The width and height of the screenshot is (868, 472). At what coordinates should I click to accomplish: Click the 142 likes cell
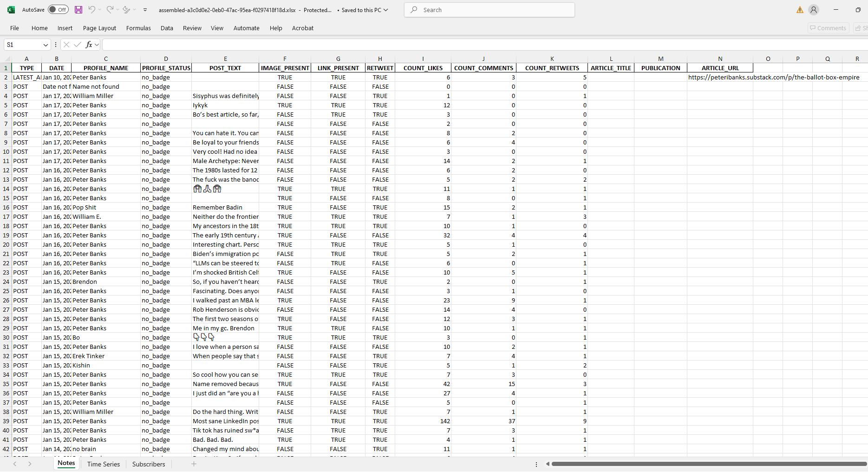pyautogui.click(x=423, y=421)
